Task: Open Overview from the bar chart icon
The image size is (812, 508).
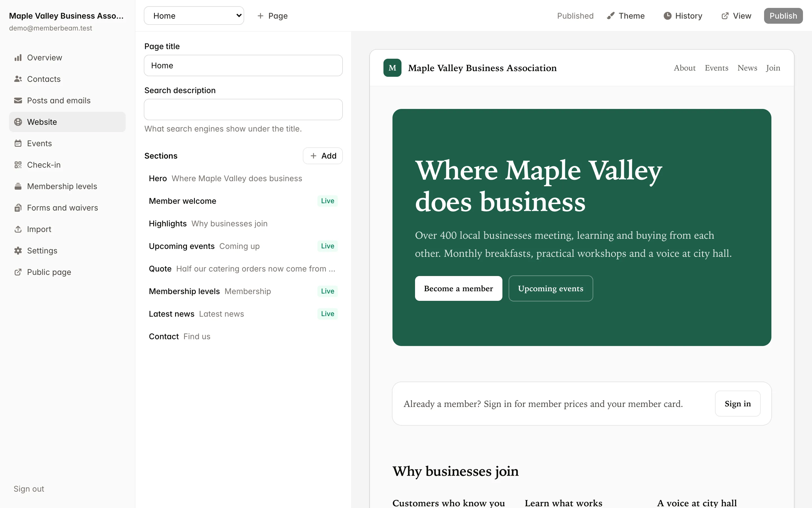Action: [18, 58]
